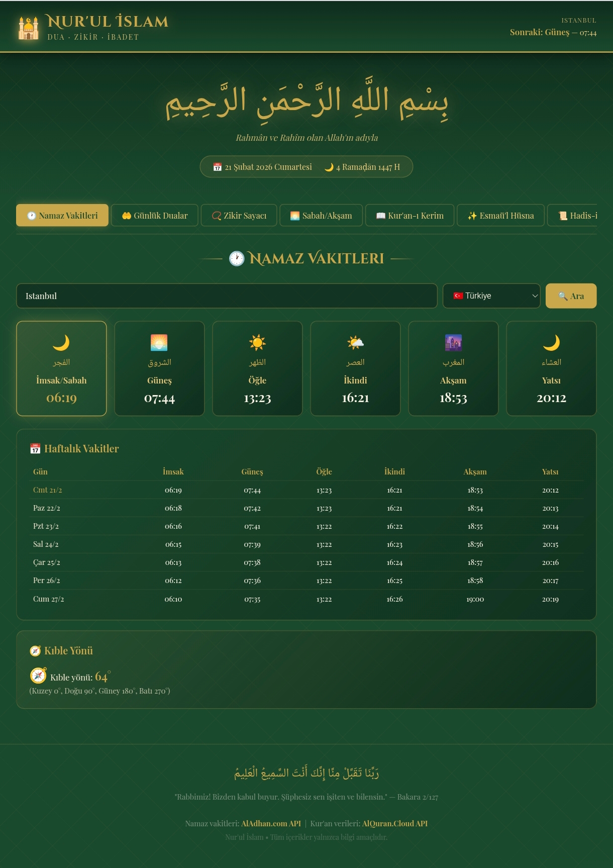Viewport: 613px width, 868px height.
Task: Select the Yatsı 20:12 prayer card
Action: click(551, 368)
